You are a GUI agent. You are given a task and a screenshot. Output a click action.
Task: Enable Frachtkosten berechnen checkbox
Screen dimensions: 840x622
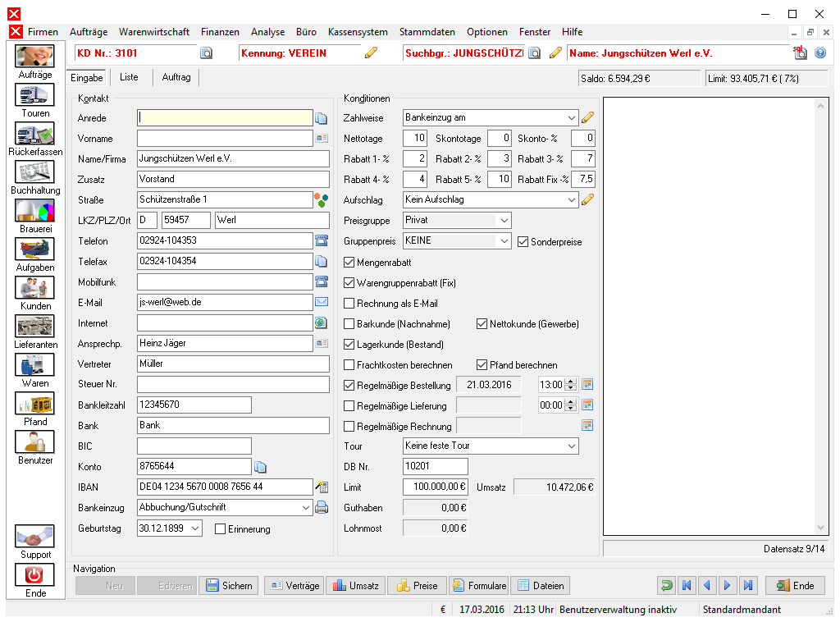pos(349,365)
